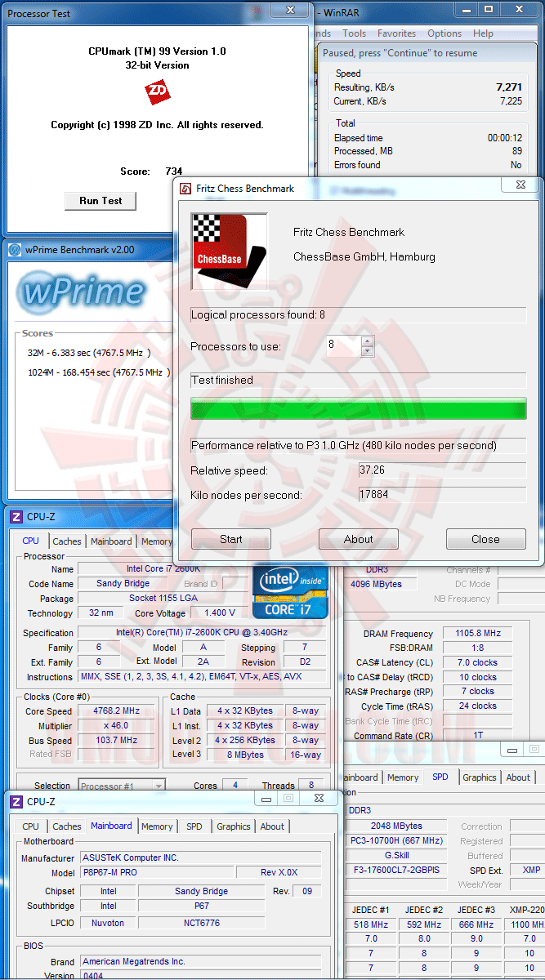The image size is (545, 980).
Task: Switch to SPD tab in bottom CPU-Z window
Action: 194,826
